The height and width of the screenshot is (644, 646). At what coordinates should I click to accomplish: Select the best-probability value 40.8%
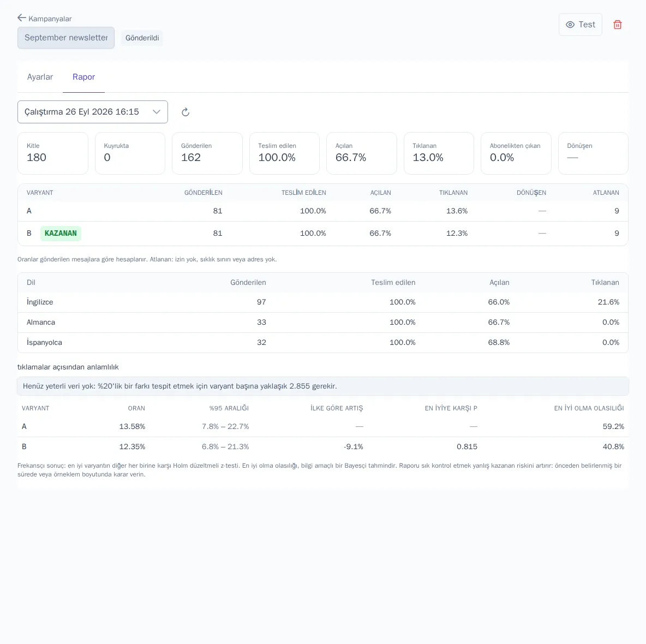(x=613, y=446)
